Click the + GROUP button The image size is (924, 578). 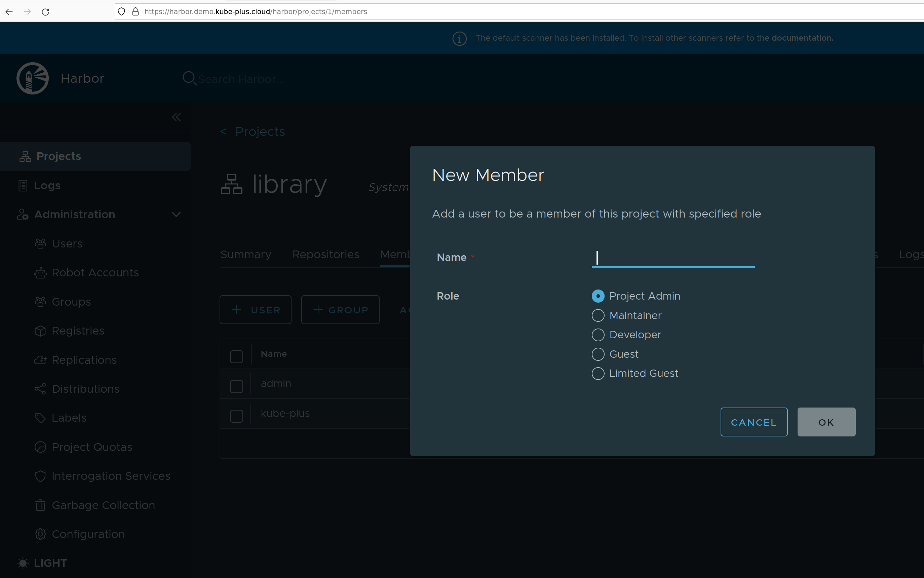340,310
